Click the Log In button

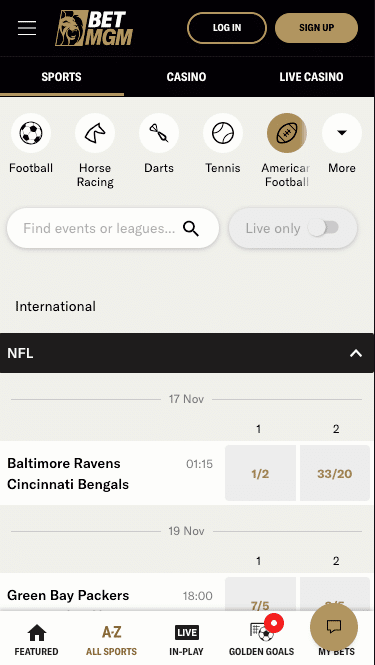pos(227,28)
